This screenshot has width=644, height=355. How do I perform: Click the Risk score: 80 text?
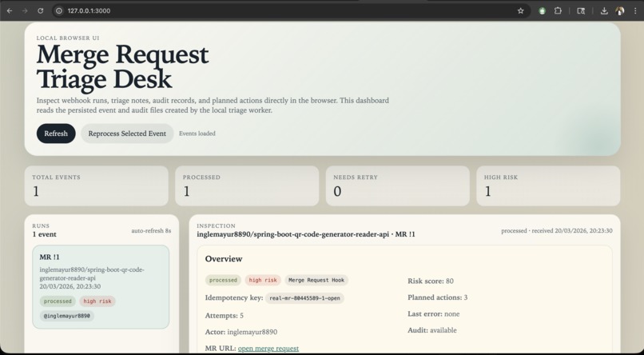(x=431, y=281)
